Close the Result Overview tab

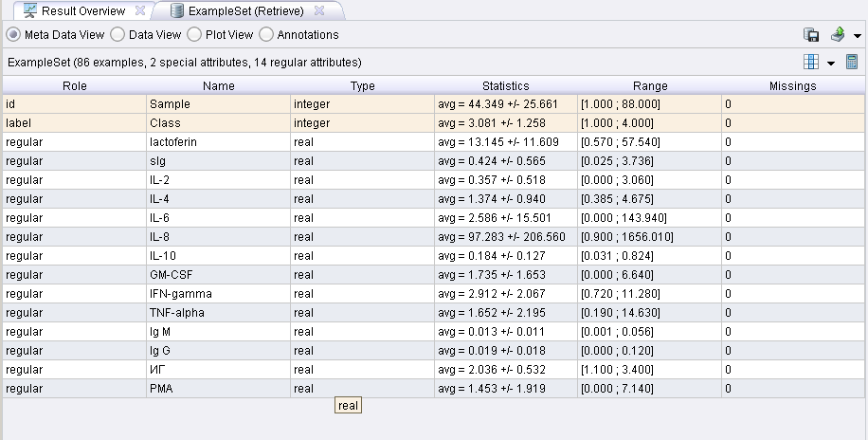[140, 10]
